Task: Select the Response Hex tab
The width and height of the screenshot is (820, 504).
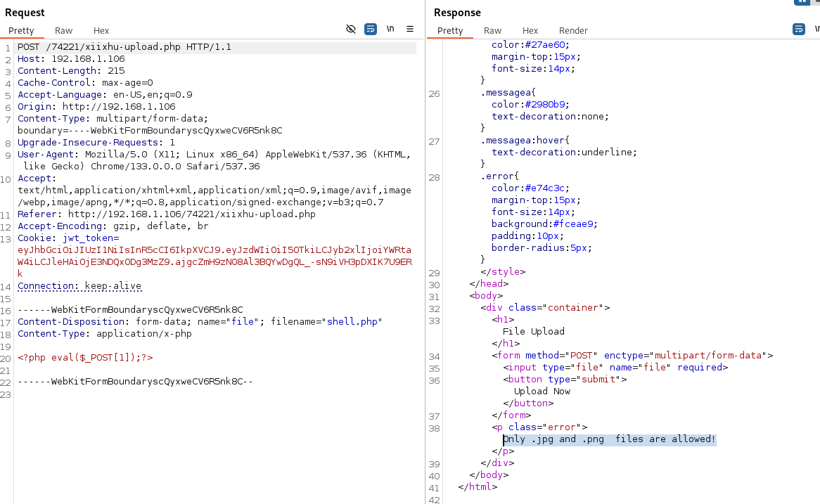Action: (x=530, y=31)
